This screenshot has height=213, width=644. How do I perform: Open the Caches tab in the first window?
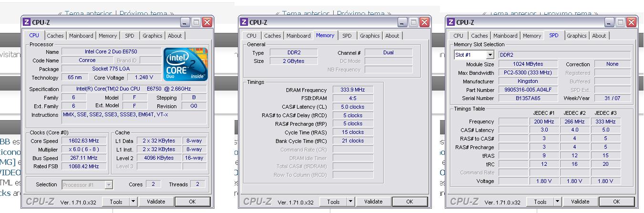pos(55,36)
